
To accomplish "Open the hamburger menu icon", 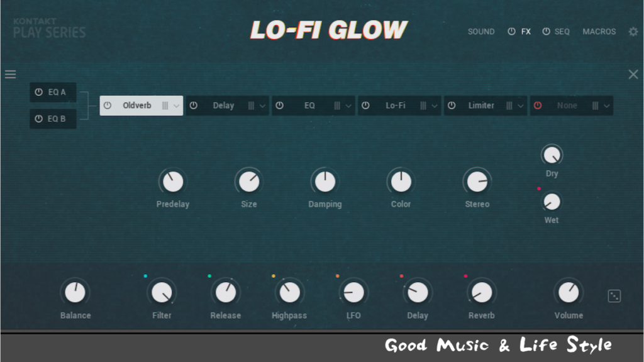I will point(10,74).
